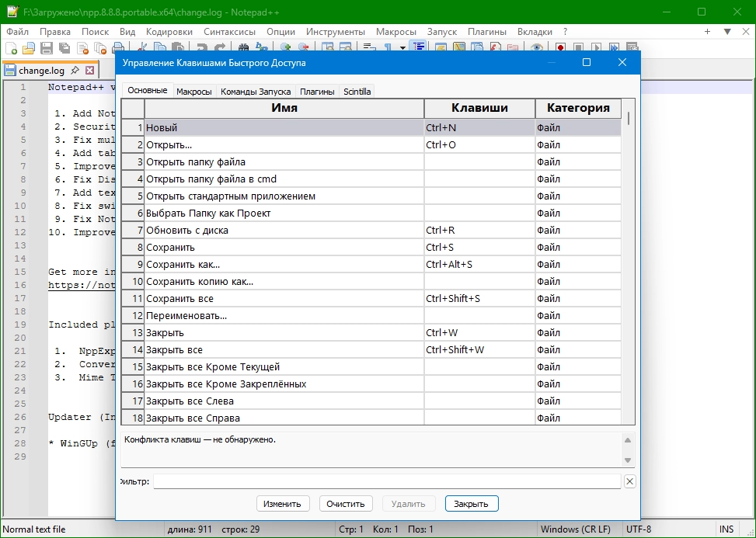
Task: Click the Close document toolbar icon
Action: point(82,48)
